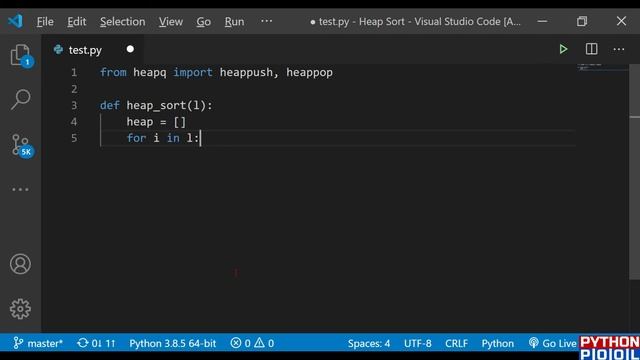Viewport: 640px width, 360px height.
Task: Click Go Live server button
Action: click(552, 343)
